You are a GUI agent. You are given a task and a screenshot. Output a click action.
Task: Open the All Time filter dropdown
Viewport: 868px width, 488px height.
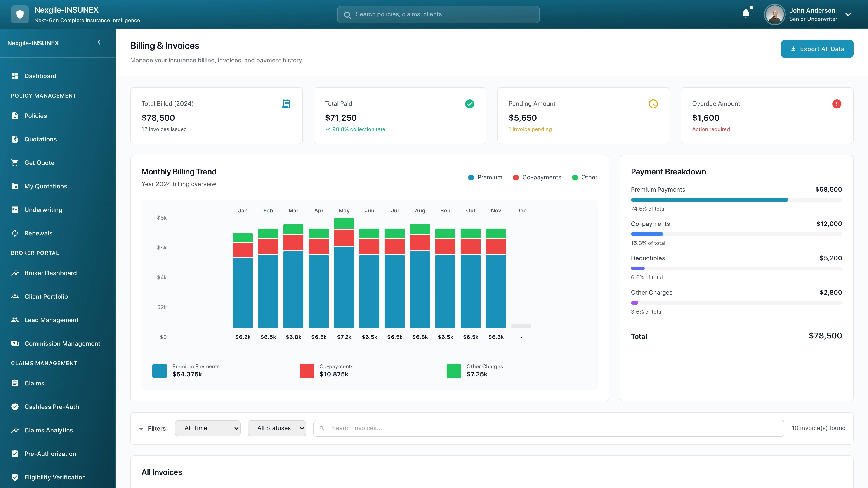coord(208,428)
